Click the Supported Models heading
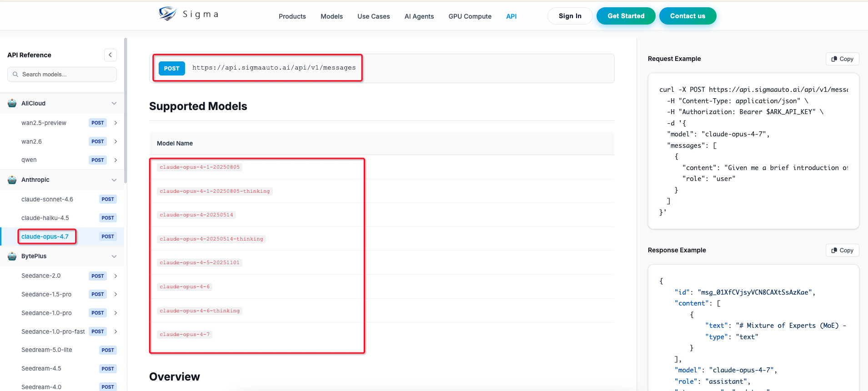868x391 pixels. (198, 106)
